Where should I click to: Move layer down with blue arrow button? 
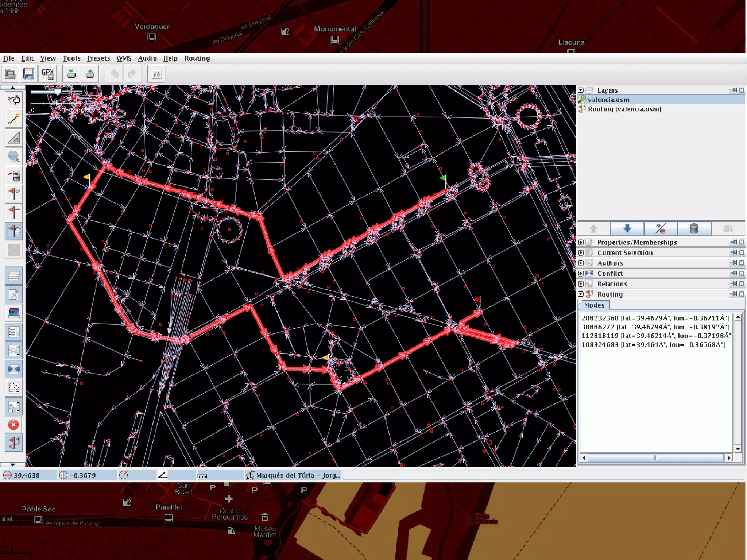(627, 229)
